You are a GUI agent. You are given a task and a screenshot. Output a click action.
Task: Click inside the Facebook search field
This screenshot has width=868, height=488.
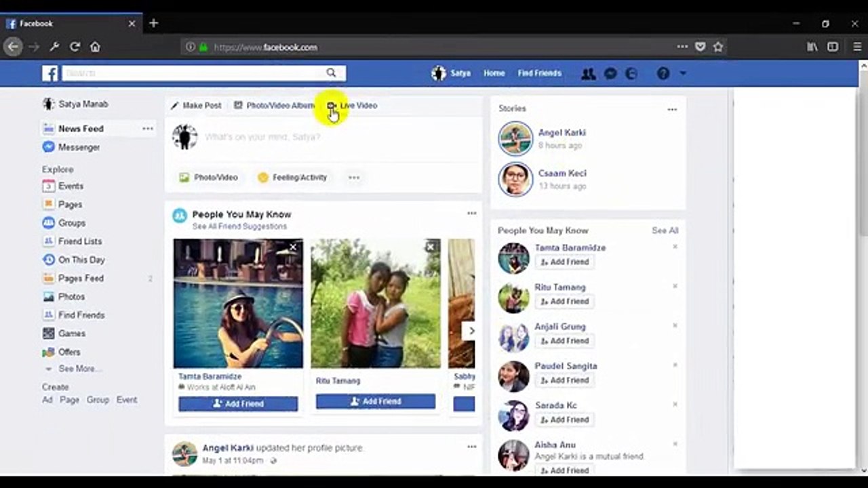pos(193,73)
